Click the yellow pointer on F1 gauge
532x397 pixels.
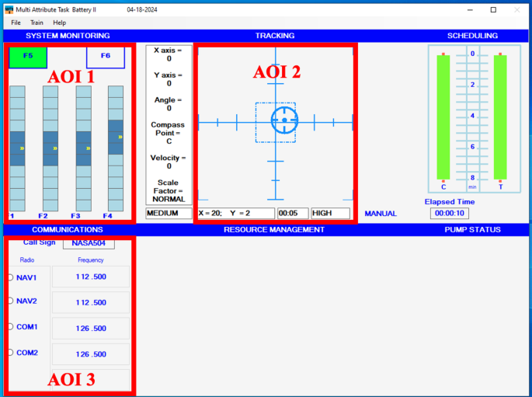22,148
